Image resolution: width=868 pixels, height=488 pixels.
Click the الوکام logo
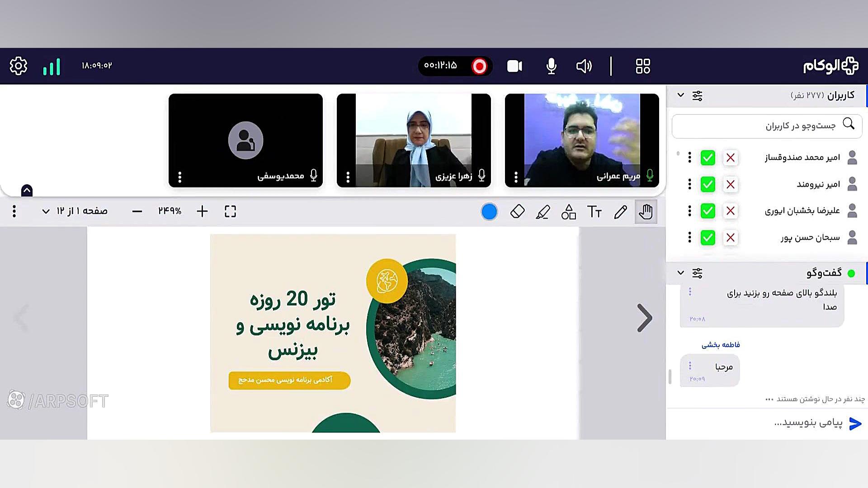[831, 66]
